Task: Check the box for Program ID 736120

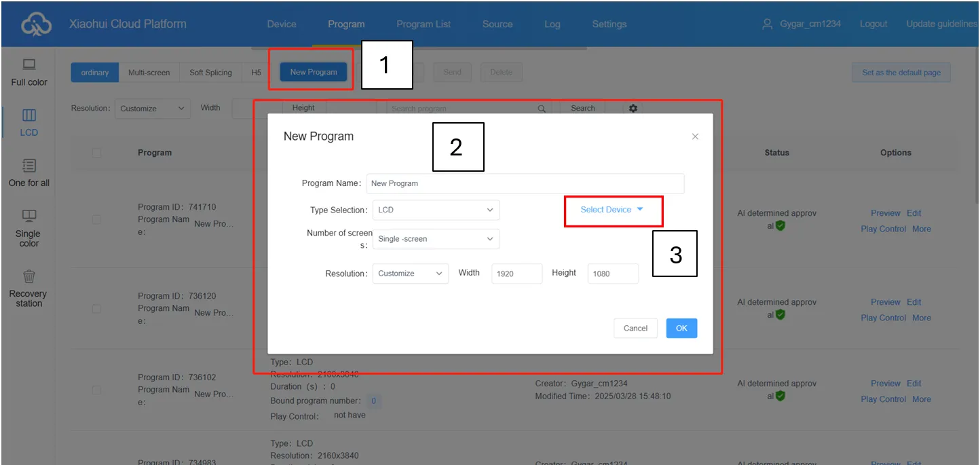Action: coord(96,308)
